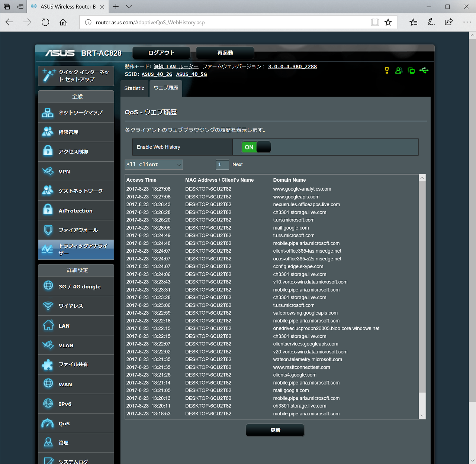This screenshot has height=464, width=476.
Task: Select the config.edge.skype.com domain entry
Action: [x=298, y=266]
